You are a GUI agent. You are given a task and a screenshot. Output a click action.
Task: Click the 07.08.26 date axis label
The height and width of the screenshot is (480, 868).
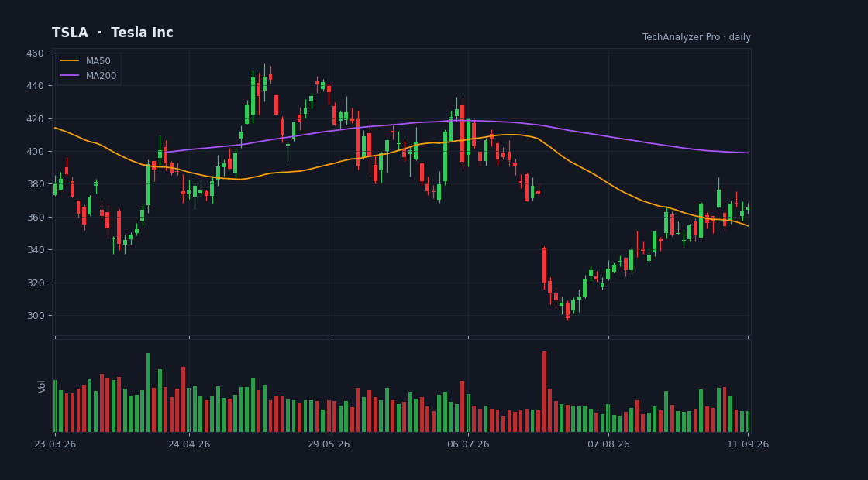(608, 444)
